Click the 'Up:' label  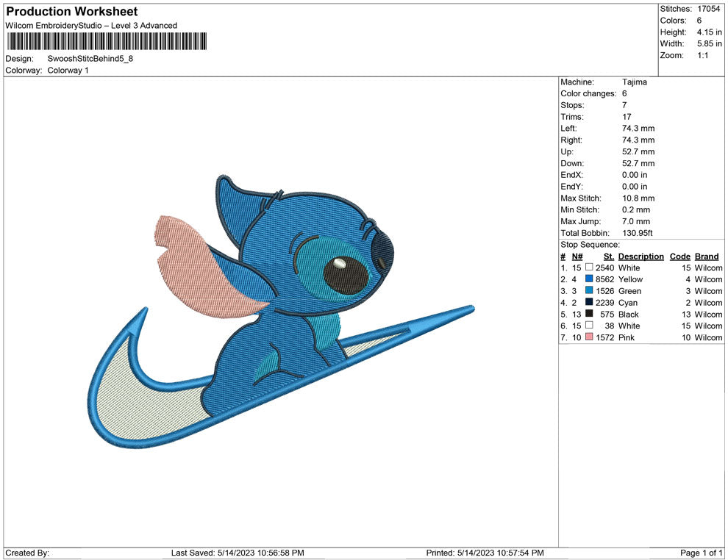coord(567,151)
